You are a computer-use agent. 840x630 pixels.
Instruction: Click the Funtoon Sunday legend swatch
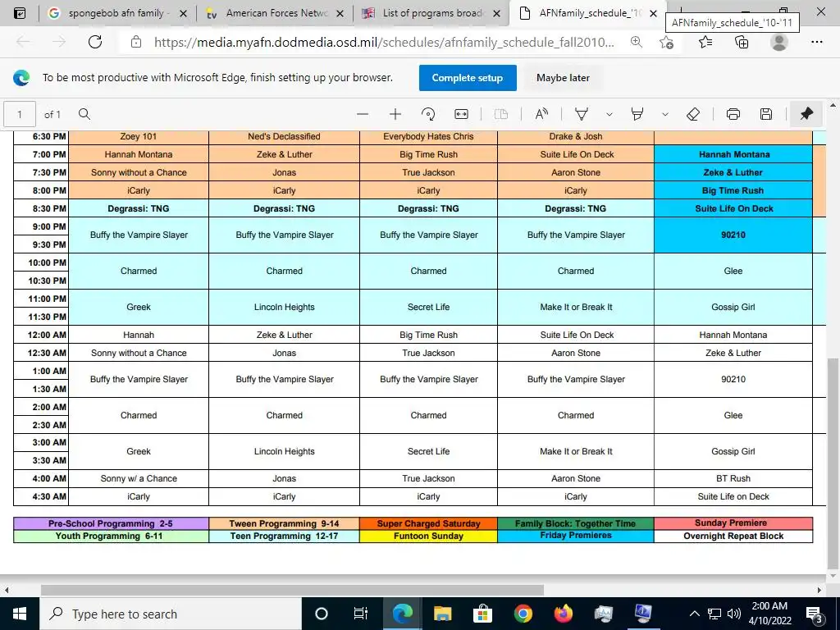pos(428,536)
